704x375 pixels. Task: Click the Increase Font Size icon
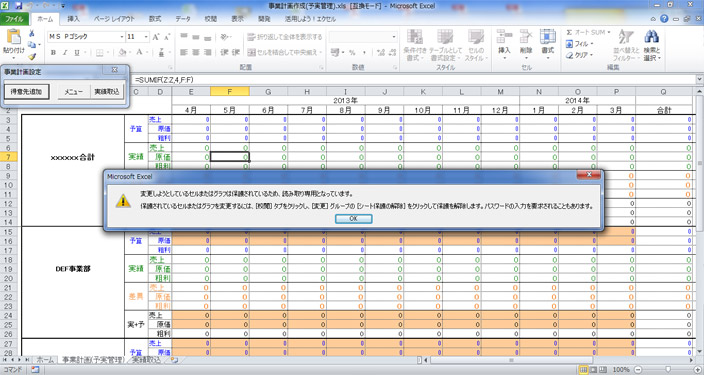(x=156, y=37)
